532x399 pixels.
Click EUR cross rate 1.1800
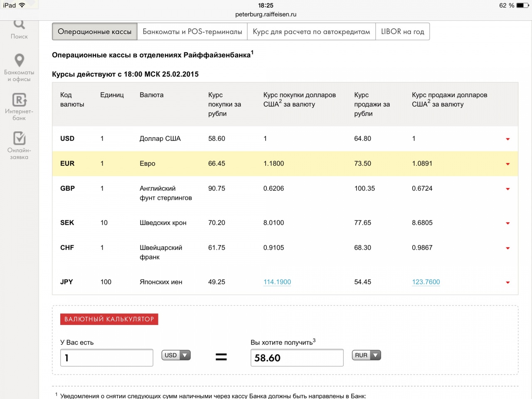273,163
